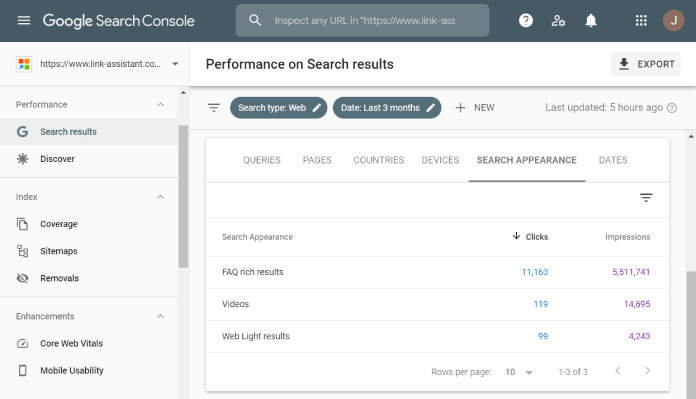Click the plus icon for new filter
The height and width of the screenshot is (399, 696).
(x=460, y=108)
